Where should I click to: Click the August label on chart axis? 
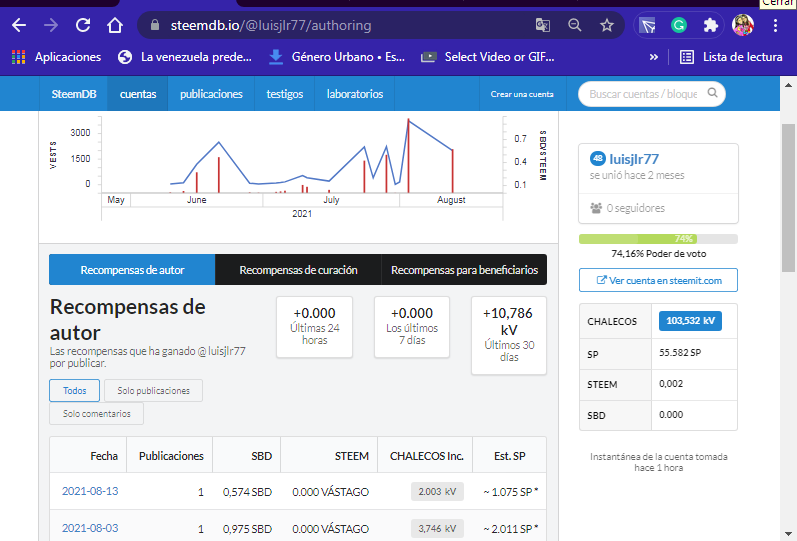tap(451, 200)
